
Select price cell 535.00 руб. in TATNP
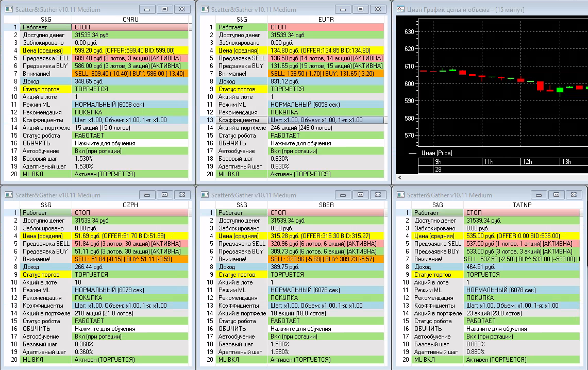tap(522, 236)
